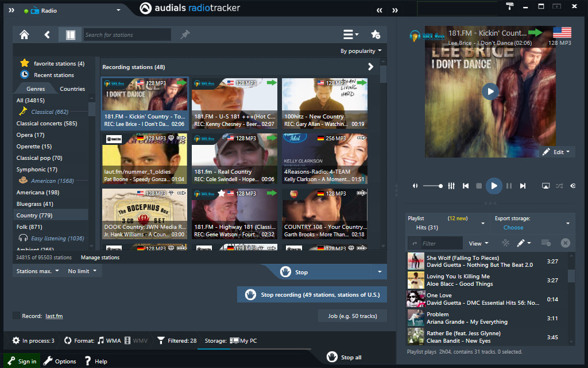The height and width of the screenshot is (368, 588).
Task: Mute the player volume icon
Action: pos(415,186)
